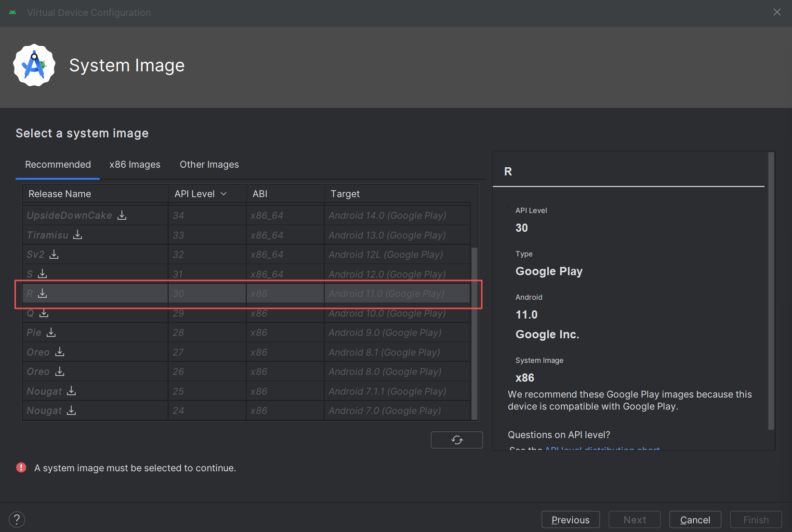Download the Pie system image
Image resolution: width=792 pixels, height=532 pixels.
click(51, 332)
